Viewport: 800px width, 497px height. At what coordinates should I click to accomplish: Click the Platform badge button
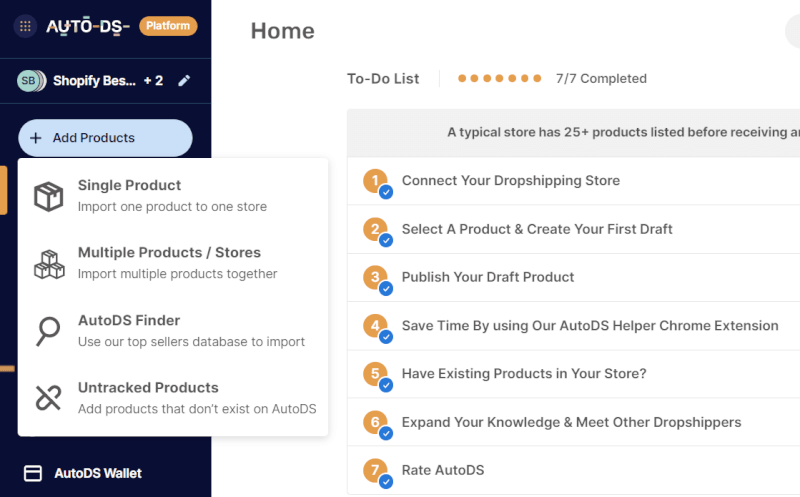pyautogui.click(x=168, y=26)
